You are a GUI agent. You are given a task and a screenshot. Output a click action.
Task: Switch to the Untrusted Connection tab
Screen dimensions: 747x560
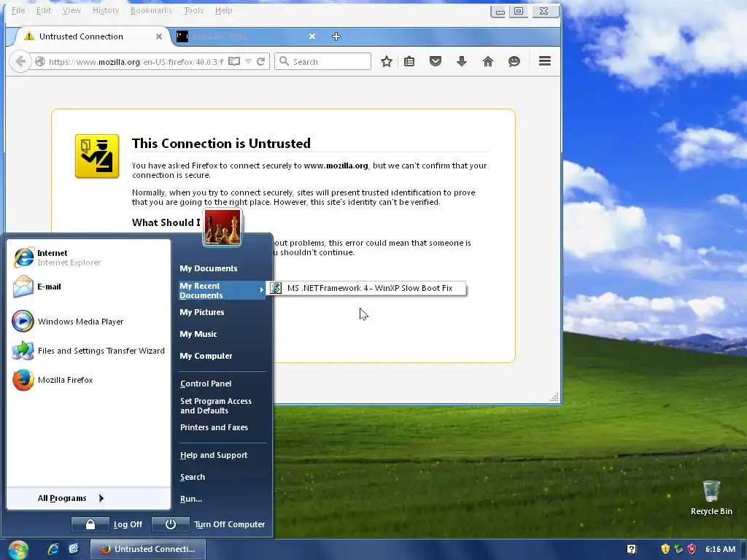tap(90, 36)
